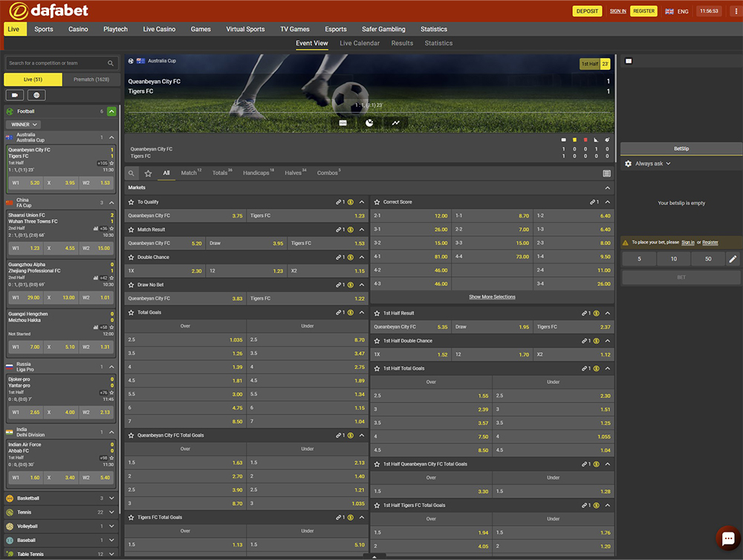Open the WINNER market dropdown
The image size is (743, 560).
[x=23, y=125]
